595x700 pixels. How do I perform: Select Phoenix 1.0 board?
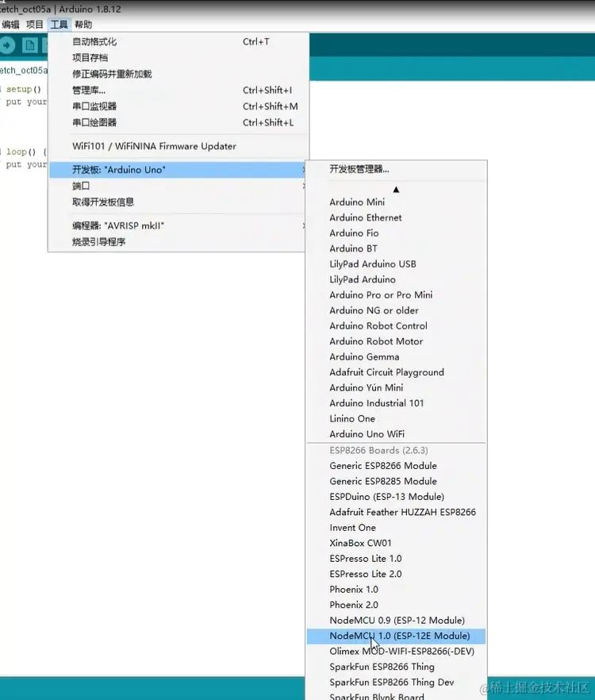(397, 590)
